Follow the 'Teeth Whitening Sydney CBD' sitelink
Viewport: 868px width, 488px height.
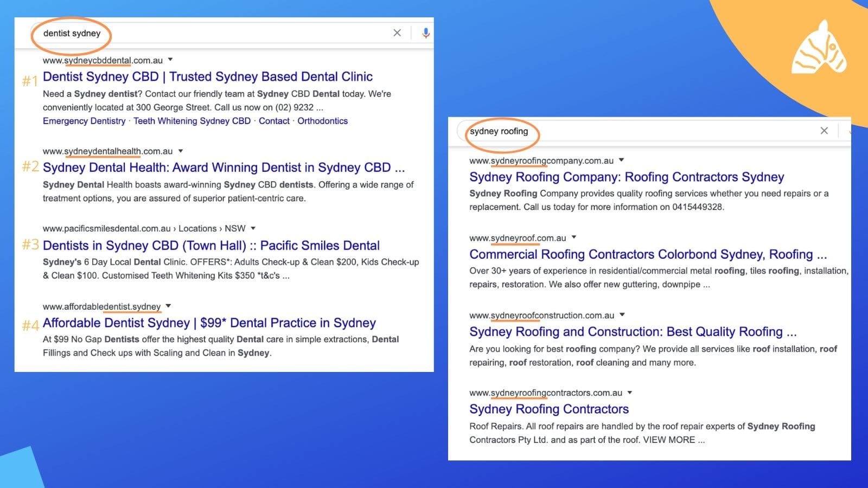tap(192, 121)
